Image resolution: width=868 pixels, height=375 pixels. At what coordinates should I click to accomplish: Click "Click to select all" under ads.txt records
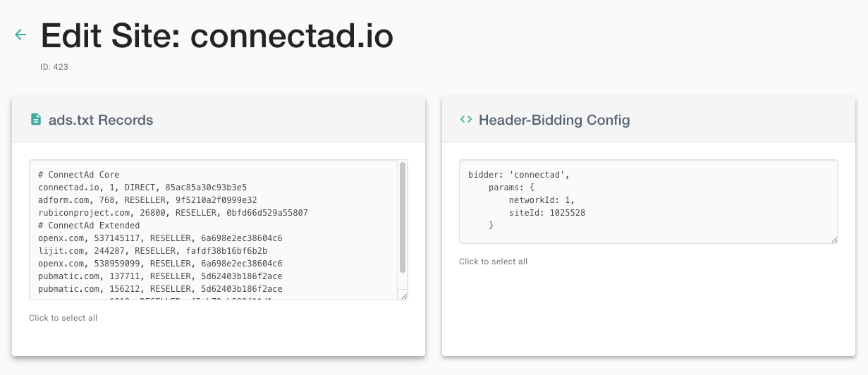[63, 318]
